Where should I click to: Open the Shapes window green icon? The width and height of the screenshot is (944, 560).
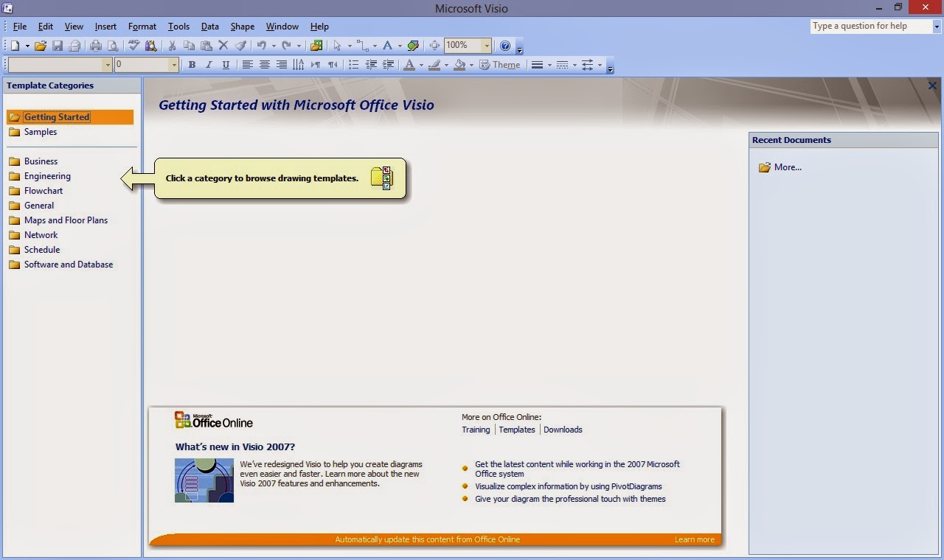[317, 46]
